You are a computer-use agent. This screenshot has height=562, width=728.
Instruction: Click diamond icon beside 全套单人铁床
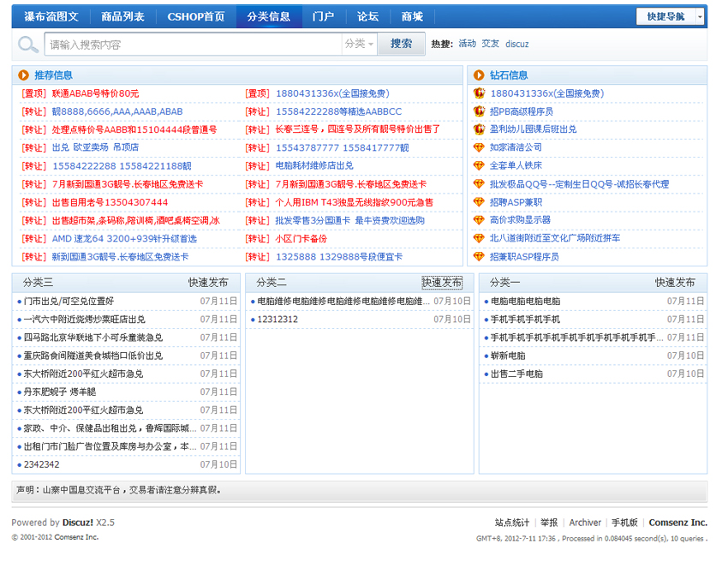pos(479,165)
